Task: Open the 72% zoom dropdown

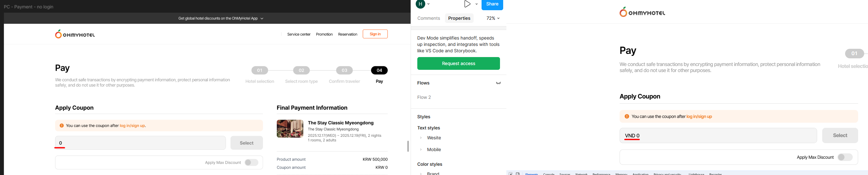Action: (x=493, y=18)
